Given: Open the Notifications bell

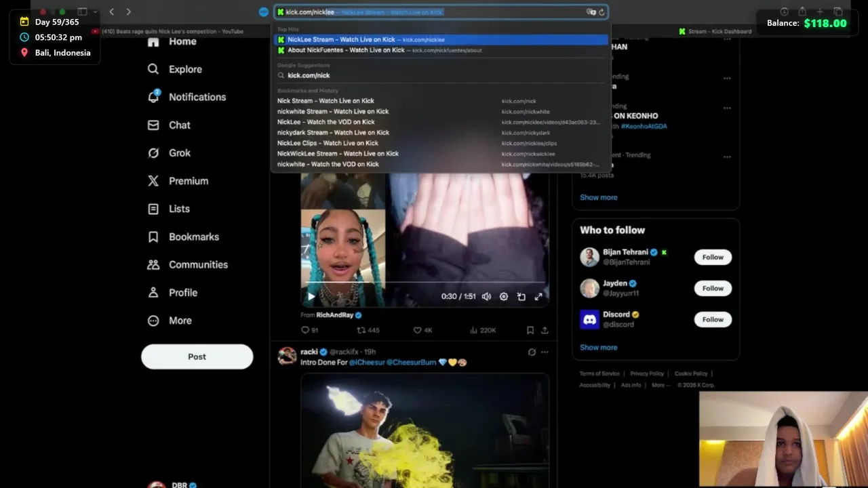Looking at the screenshot, I should (x=153, y=97).
